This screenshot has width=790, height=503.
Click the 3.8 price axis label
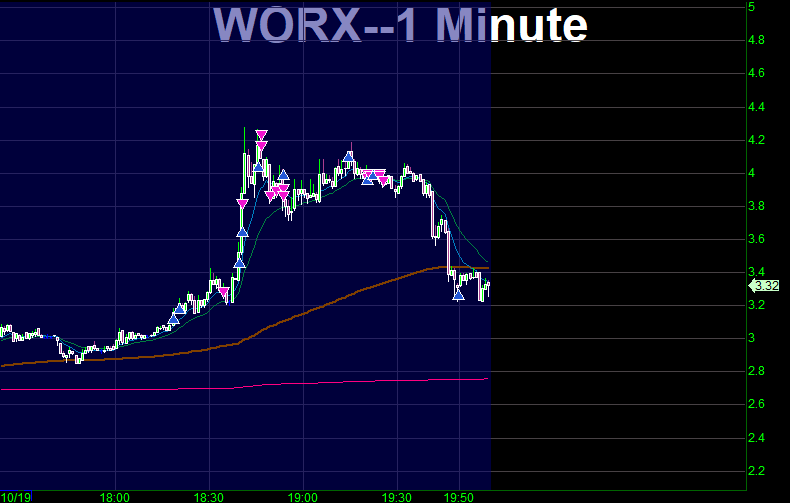(x=756, y=206)
